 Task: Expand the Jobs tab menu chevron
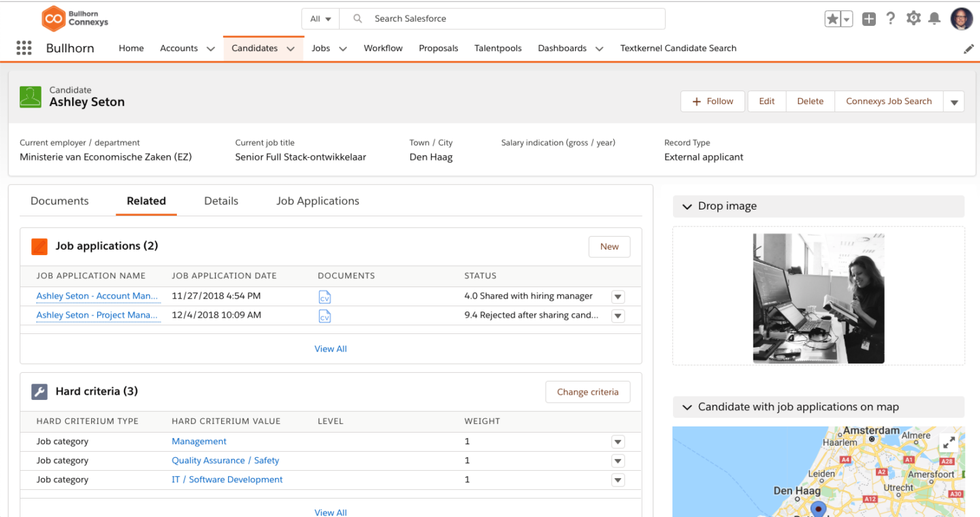(343, 49)
